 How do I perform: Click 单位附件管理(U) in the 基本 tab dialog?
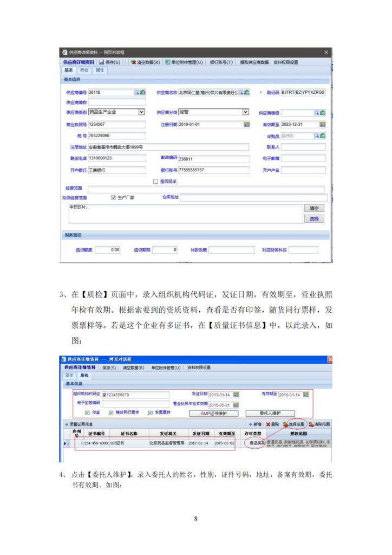(x=184, y=62)
